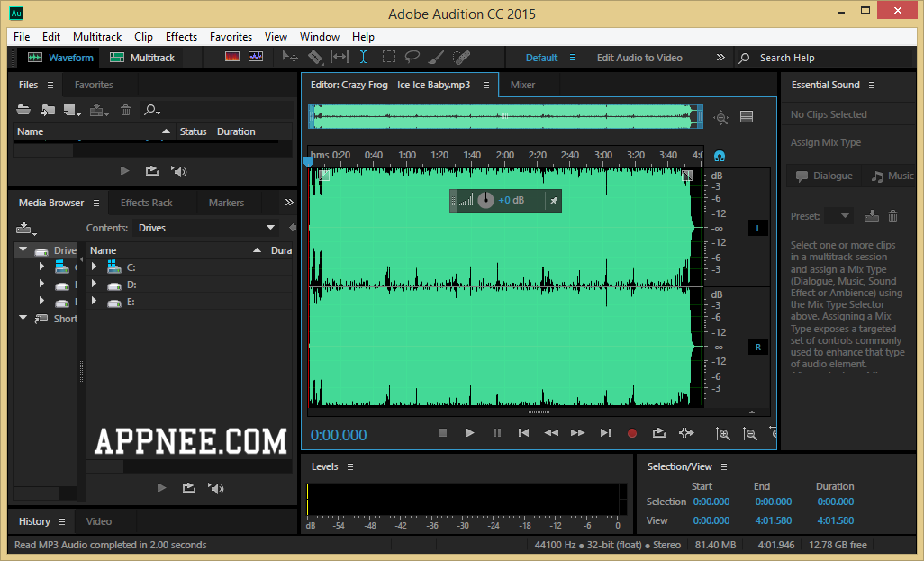Select the Spot Healing Brush tool

point(461,57)
